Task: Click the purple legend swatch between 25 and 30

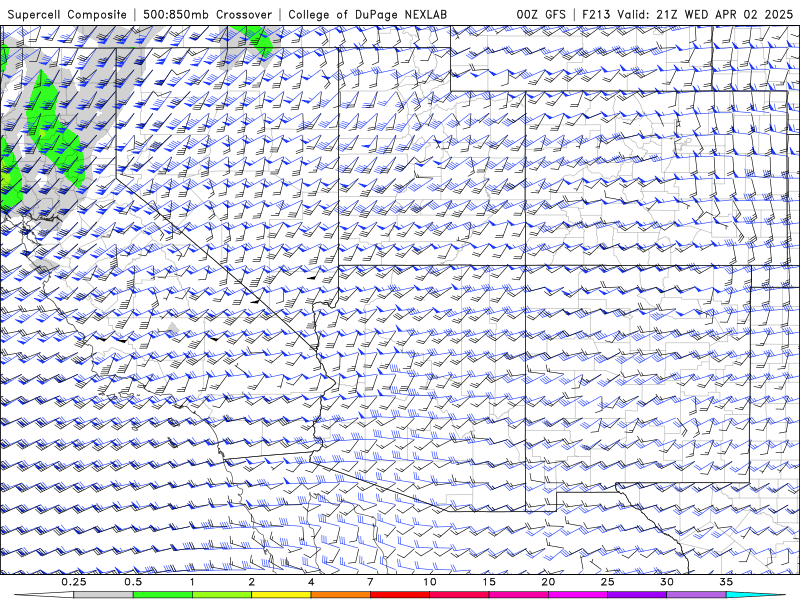Action: point(637,595)
